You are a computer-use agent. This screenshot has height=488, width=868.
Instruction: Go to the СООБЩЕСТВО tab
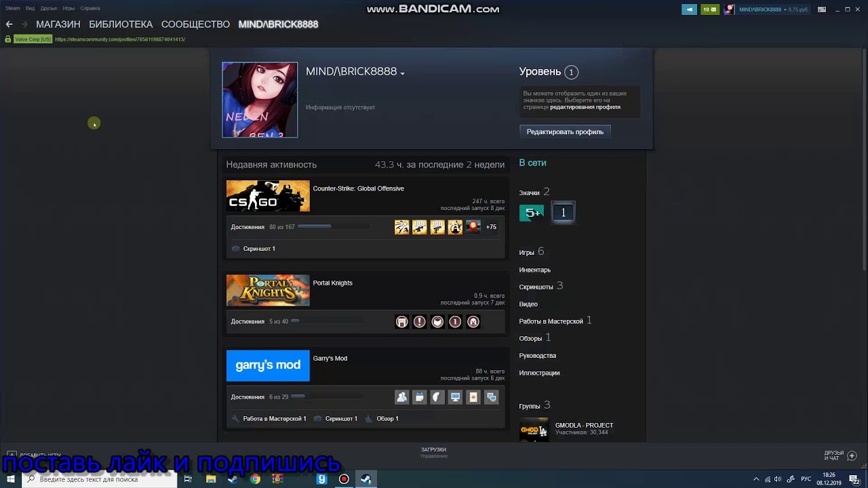[x=195, y=24]
